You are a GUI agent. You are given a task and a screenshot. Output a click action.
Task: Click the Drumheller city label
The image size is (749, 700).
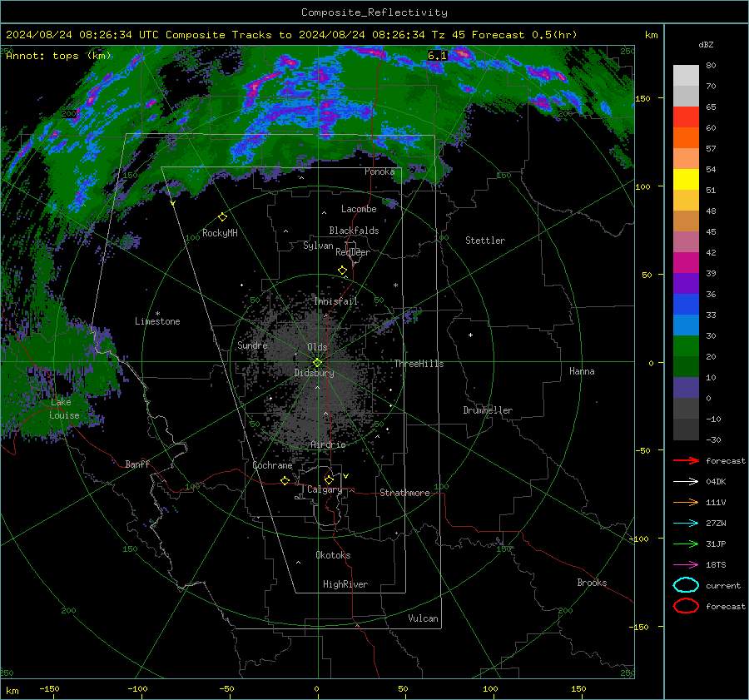click(488, 410)
